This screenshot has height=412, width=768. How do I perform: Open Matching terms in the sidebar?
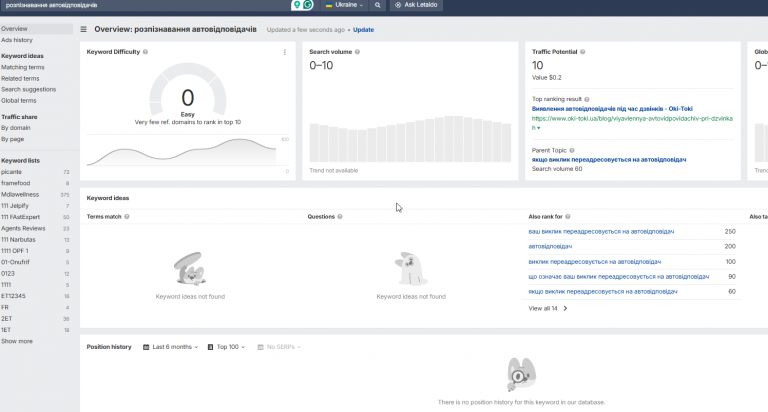coord(23,68)
